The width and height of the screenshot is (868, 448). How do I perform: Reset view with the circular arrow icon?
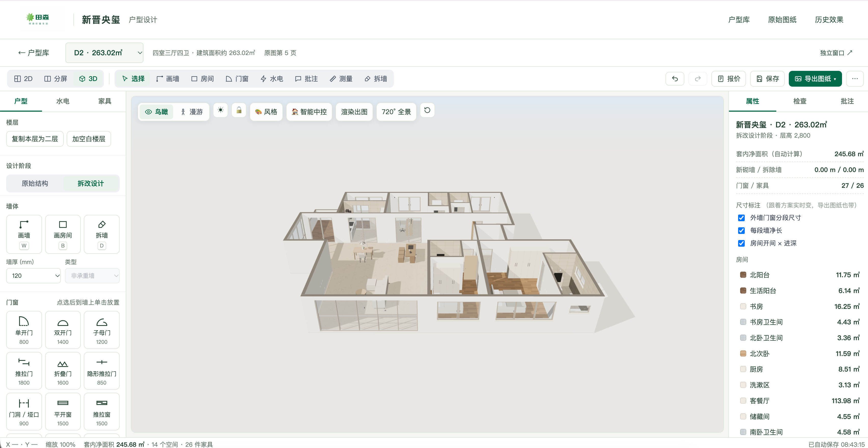pyautogui.click(x=427, y=110)
